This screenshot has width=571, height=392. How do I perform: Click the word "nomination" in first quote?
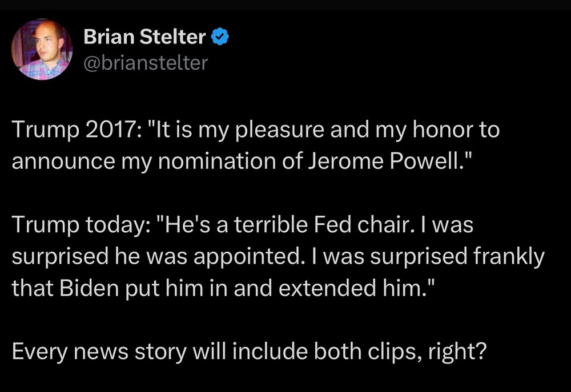tap(217, 161)
